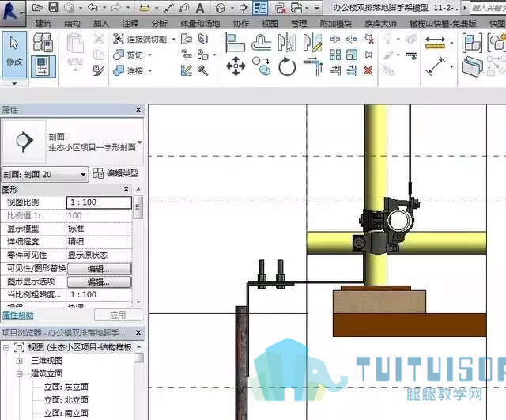Collapse the 图形 properties group

point(126,189)
